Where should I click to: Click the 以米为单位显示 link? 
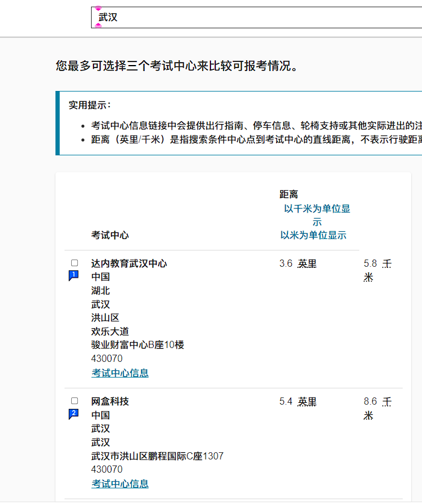click(x=313, y=235)
